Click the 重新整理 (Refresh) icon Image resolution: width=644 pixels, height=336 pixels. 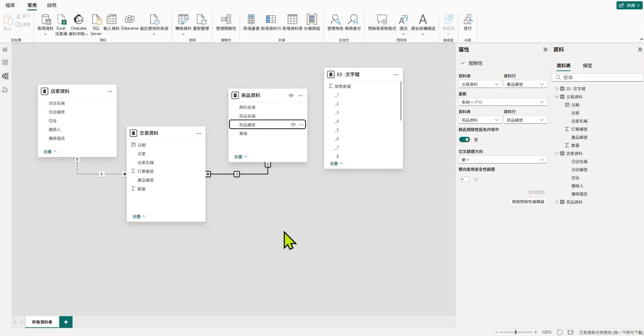(201, 20)
